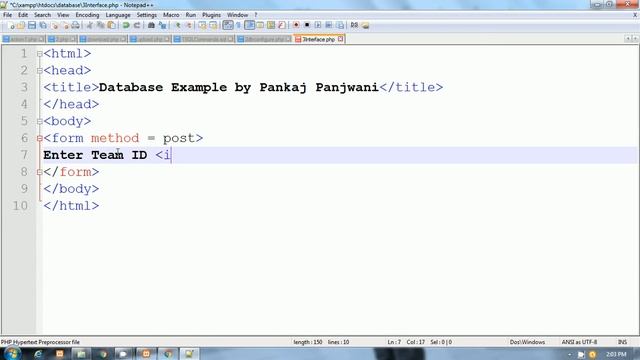The width and height of the screenshot is (640, 360).
Task: Open the Edit menu
Action: [x=23, y=15]
